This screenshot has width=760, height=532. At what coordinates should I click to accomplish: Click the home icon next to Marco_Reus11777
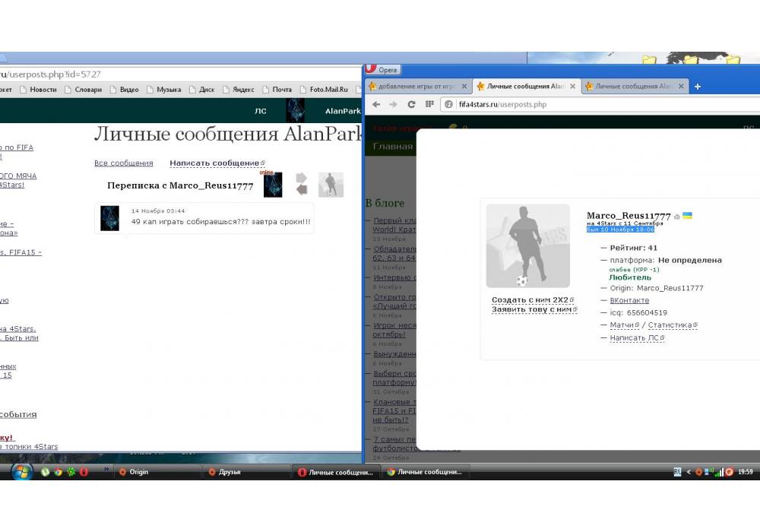tap(677, 217)
